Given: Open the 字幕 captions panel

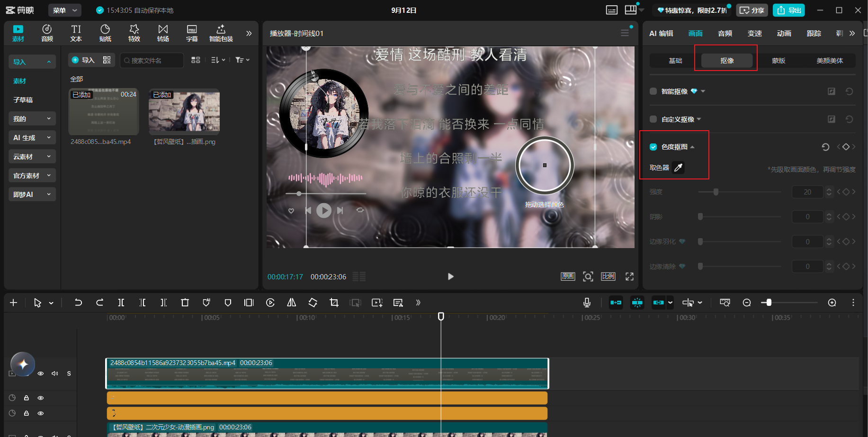Looking at the screenshot, I should coord(192,33).
